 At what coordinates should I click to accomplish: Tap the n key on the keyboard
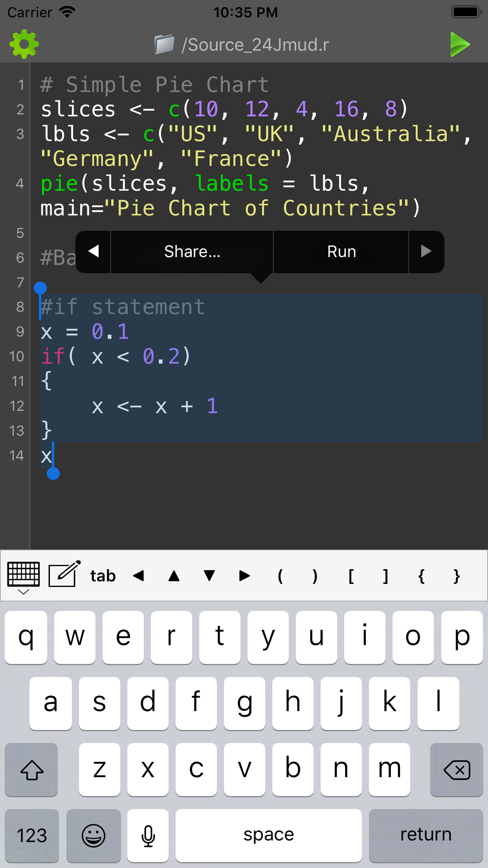coord(341,769)
